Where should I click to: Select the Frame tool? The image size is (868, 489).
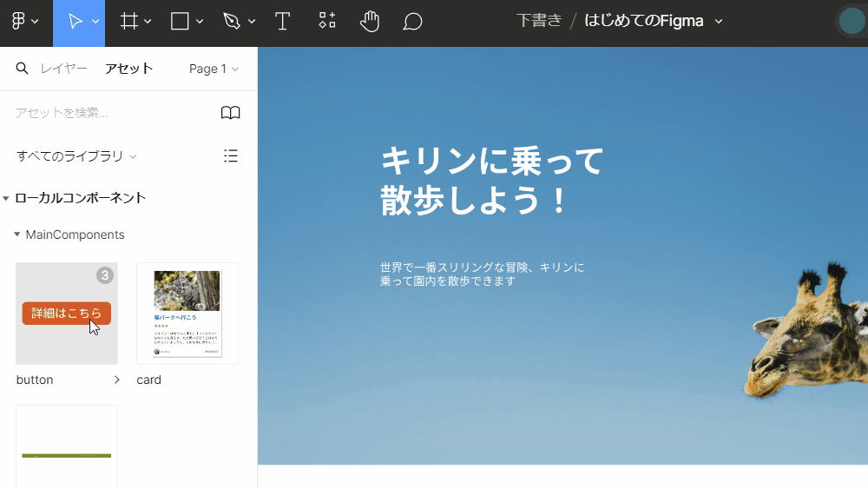tap(129, 22)
